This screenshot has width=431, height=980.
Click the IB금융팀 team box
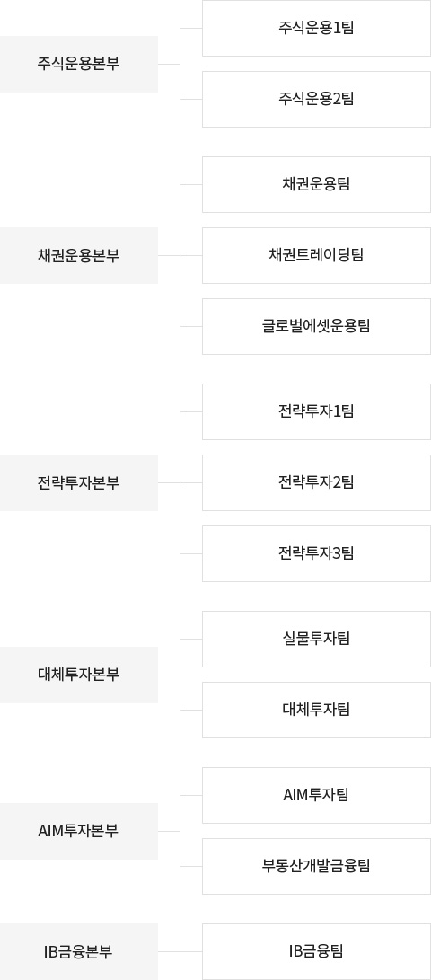coord(316,951)
